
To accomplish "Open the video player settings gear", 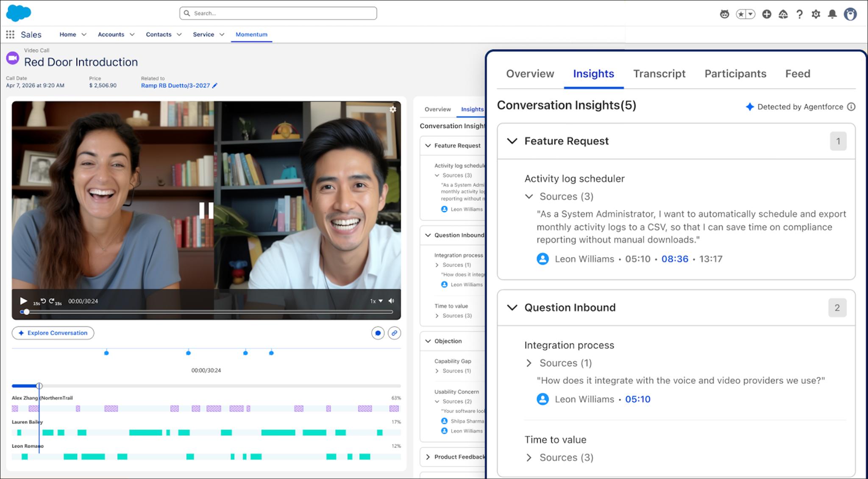I will [393, 109].
